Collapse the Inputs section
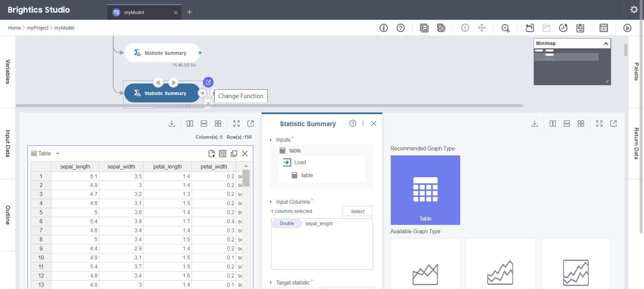The width and height of the screenshot is (644, 289). pyautogui.click(x=271, y=140)
